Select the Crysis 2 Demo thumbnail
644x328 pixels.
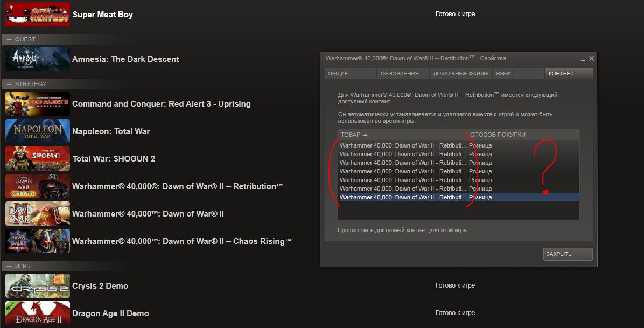tap(37, 285)
